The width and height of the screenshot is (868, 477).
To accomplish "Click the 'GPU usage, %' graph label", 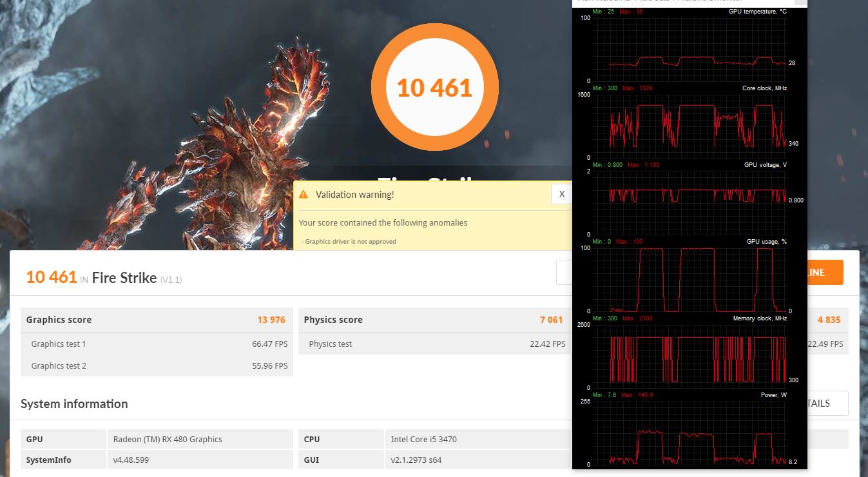I will pos(766,242).
